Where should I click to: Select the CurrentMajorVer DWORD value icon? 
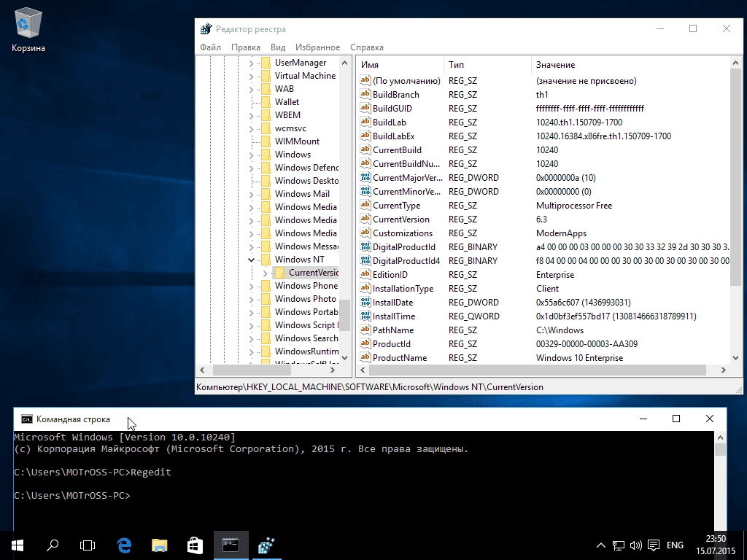(365, 178)
